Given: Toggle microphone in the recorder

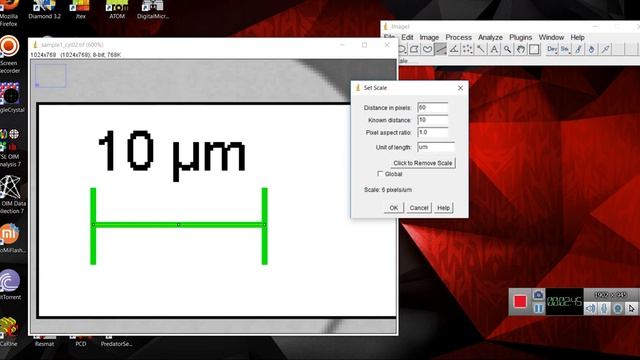Looking at the screenshot, I should point(604,309).
